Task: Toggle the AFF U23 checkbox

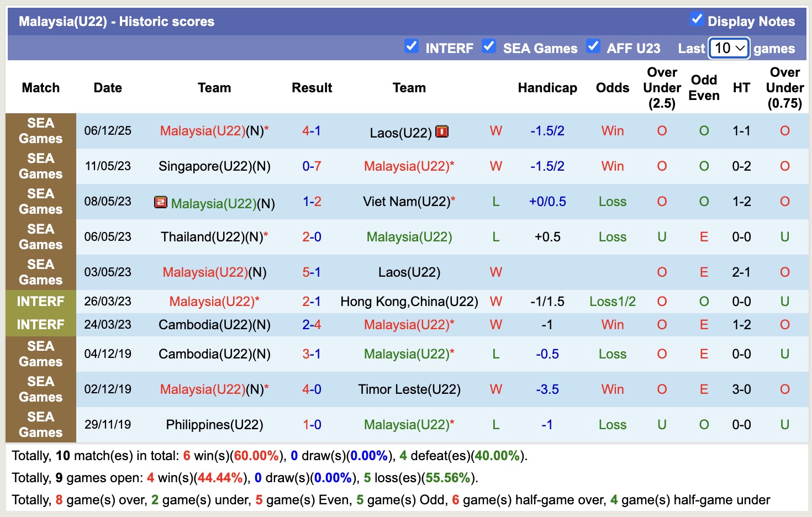Action: (593, 46)
